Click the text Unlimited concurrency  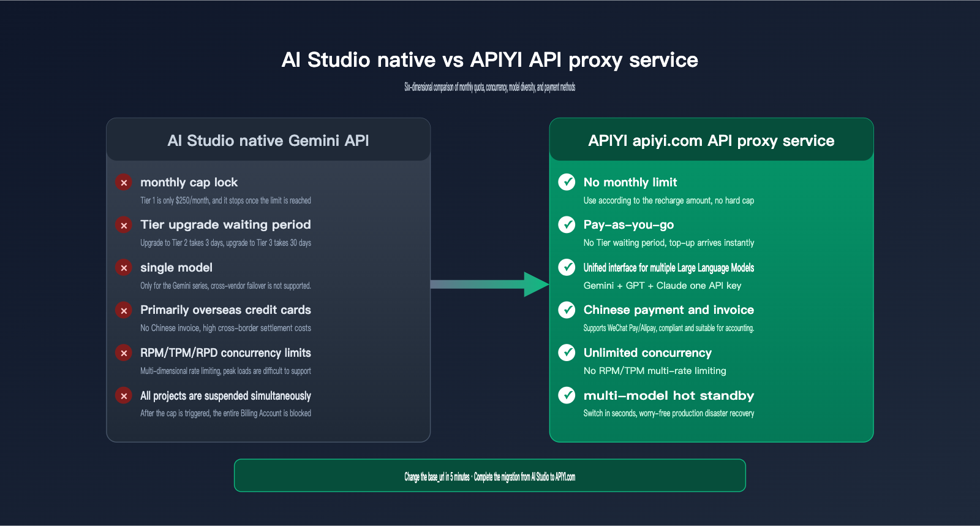point(647,353)
